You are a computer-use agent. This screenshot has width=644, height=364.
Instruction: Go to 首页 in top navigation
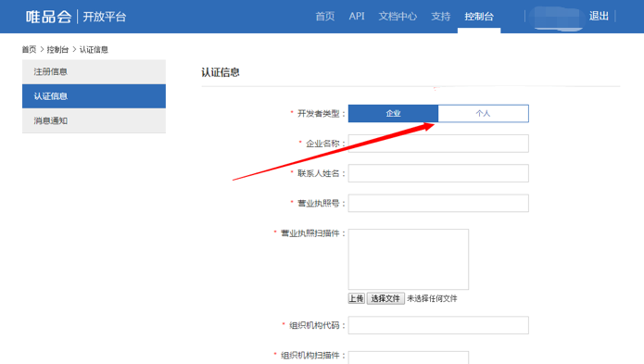click(325, 17)
